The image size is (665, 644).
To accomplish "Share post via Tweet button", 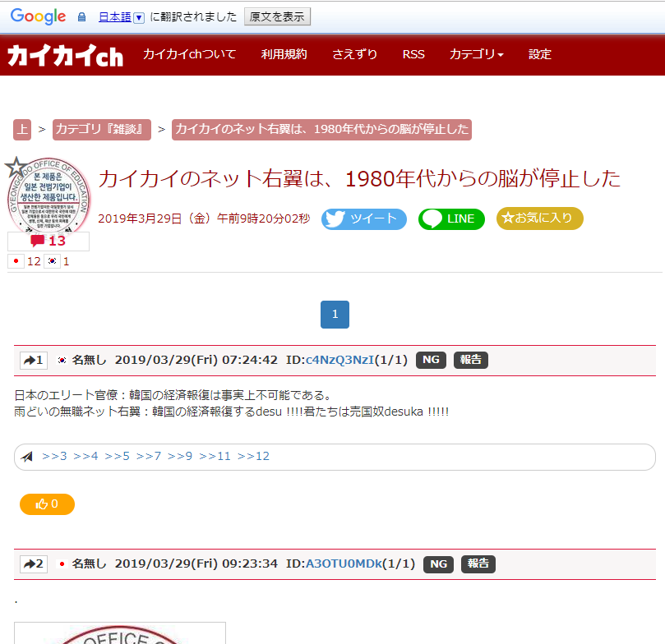I will pos(363,218).
